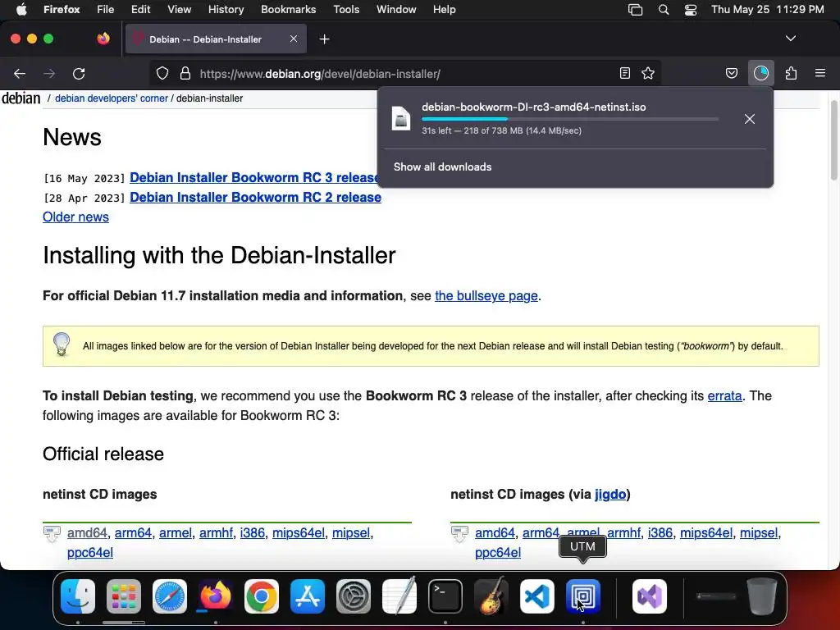The height and width of the screenshot is (630, 840).
Task: Close the Debian-Installer tab
Action: click(294, 39)
